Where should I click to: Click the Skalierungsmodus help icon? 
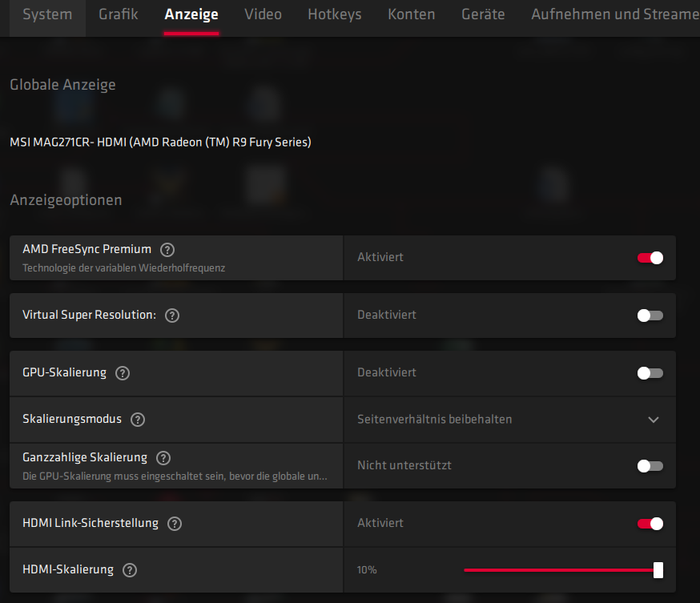[138, 420]
